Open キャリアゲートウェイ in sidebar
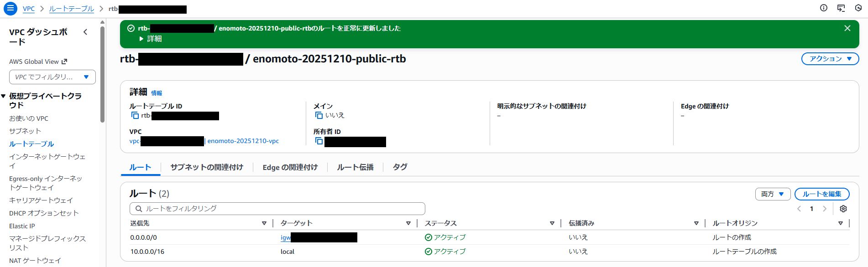Image resolution: width=868 pixels, height=267 pixels. [41, 200]
